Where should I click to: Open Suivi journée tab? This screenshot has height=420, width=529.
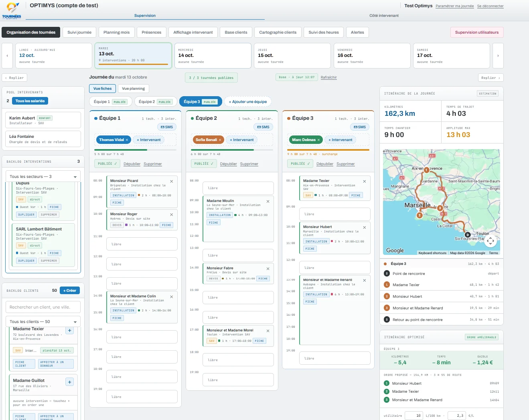pos(79,32)
